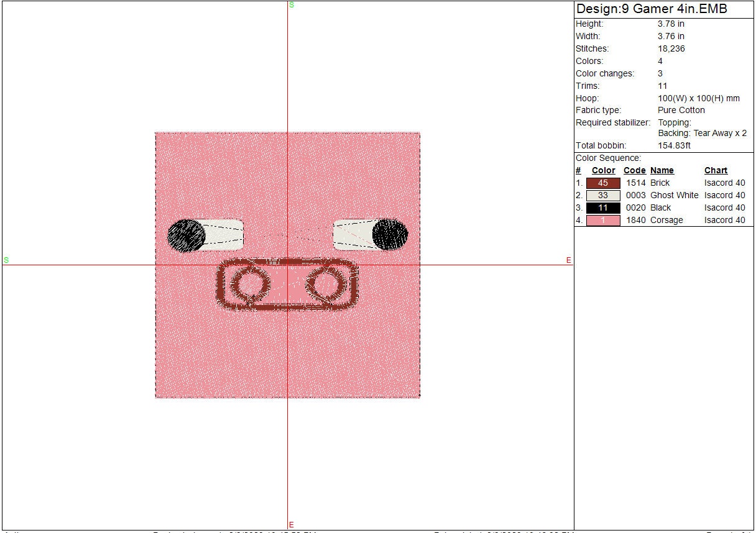Select the green S marker on left edge
Viewport: 756px width, 533px height.
pyautogui.click(x=6, y=260)
